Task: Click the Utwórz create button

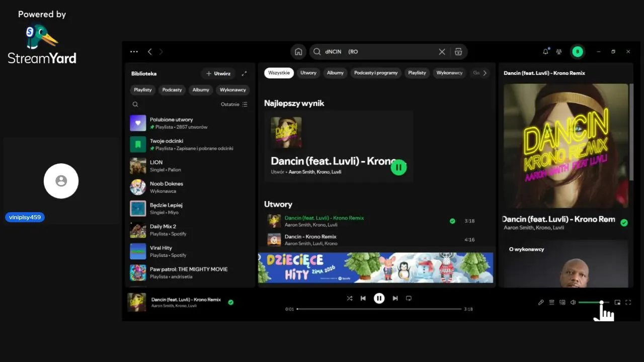Action: pyautogui.click(x=218, y=73)
